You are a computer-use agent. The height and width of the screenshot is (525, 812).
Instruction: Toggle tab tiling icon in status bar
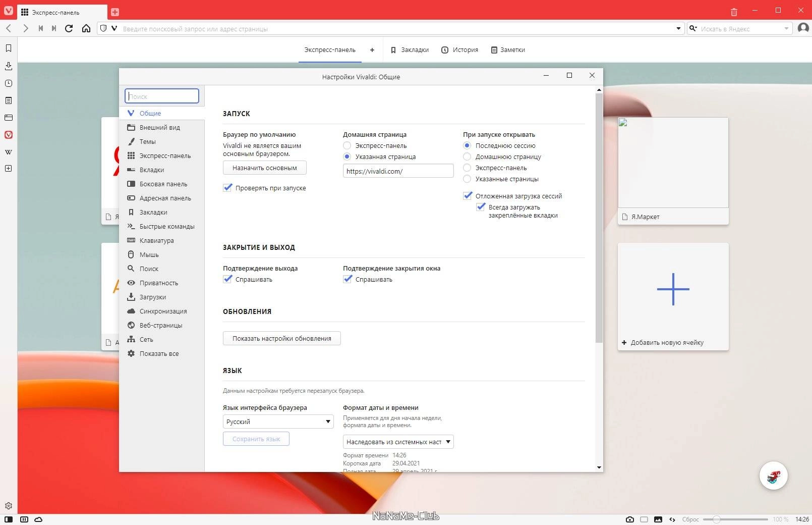(24, 519)
